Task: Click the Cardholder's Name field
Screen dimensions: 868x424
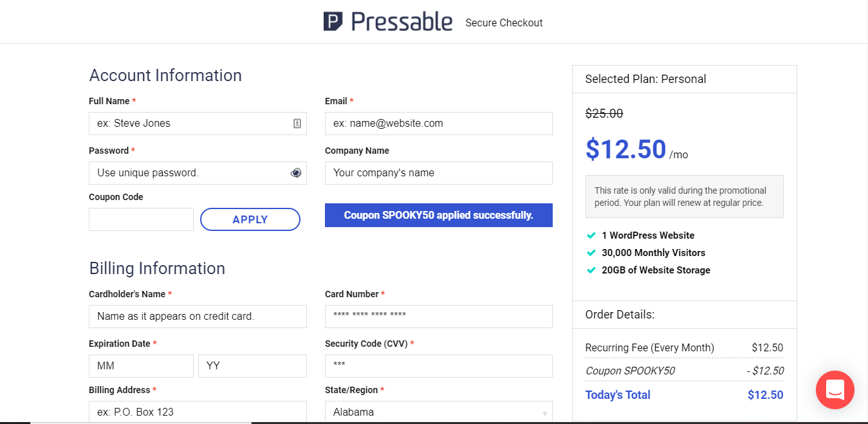Action: (x=198, y=317)
